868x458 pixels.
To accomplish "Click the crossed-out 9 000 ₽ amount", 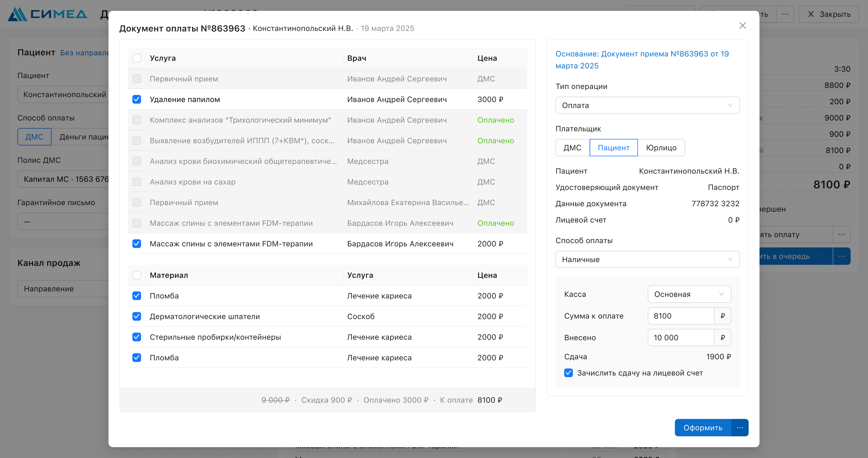I will [275, 400].
